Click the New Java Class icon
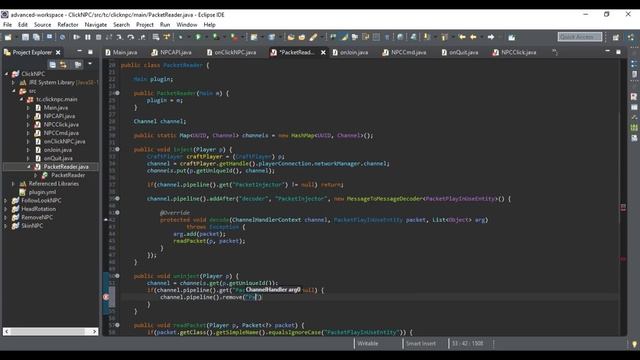The width and height of the screenshot is (640, 360). point(271,37)
